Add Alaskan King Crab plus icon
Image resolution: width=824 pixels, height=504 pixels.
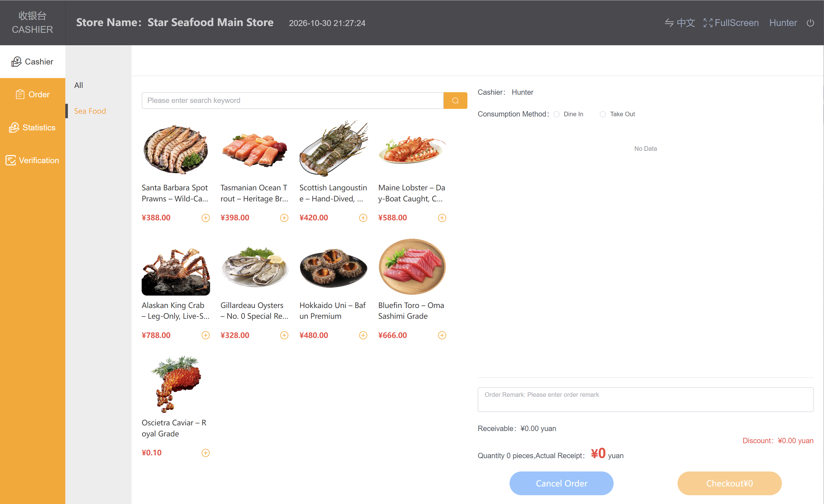pos(205,335)
